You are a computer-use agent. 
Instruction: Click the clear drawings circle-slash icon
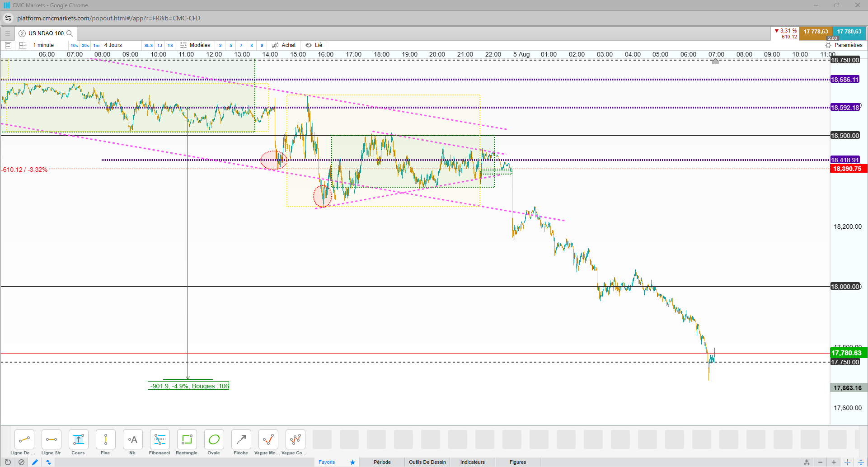tap(21, 462)
